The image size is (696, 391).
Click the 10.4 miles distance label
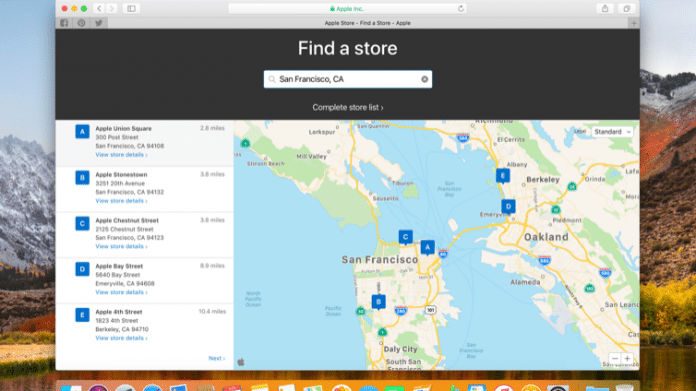click(212, 312)
